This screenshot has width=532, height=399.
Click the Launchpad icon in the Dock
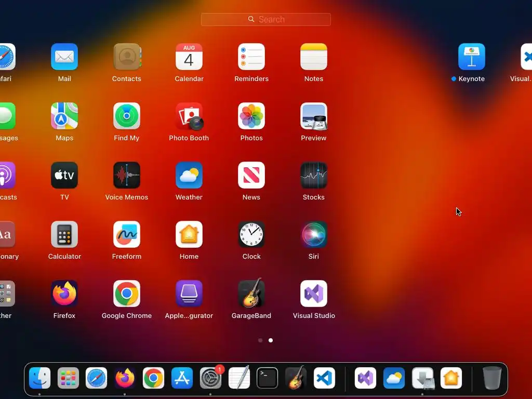tap(68, 378)
